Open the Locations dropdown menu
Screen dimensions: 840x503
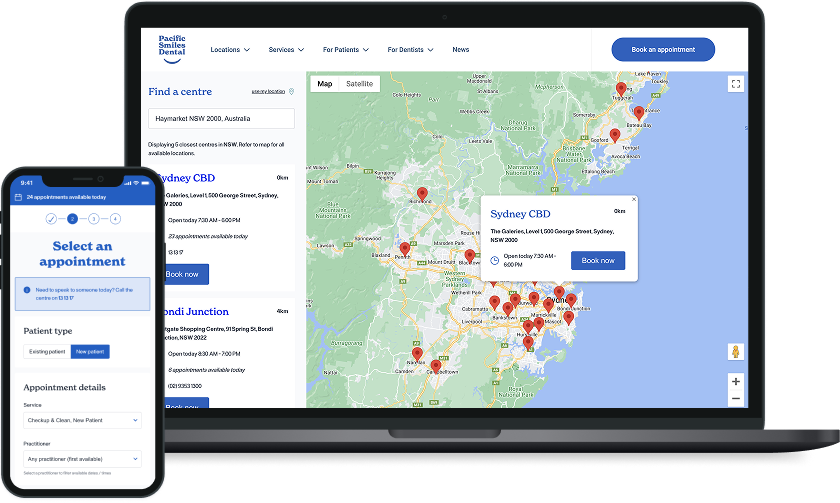pyautogui.click(x=230, y=50)
